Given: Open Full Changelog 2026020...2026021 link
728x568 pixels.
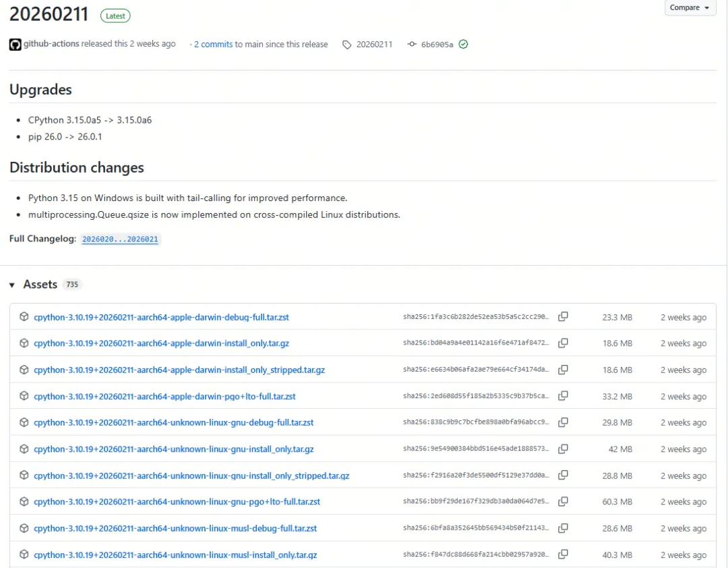Looking at the screenshot, I should [x=120, y=239].
